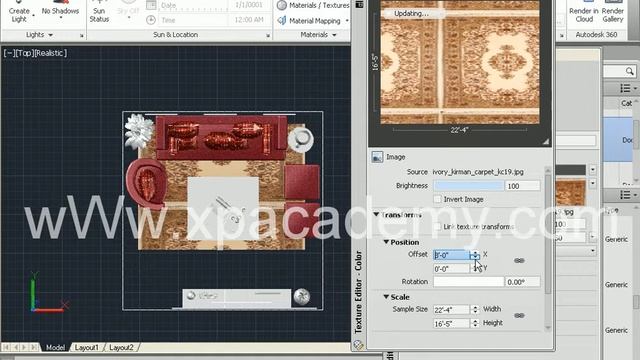Toggle the Offset link chain icon
This screenshot has height=360, width=640.
point(519,261)
